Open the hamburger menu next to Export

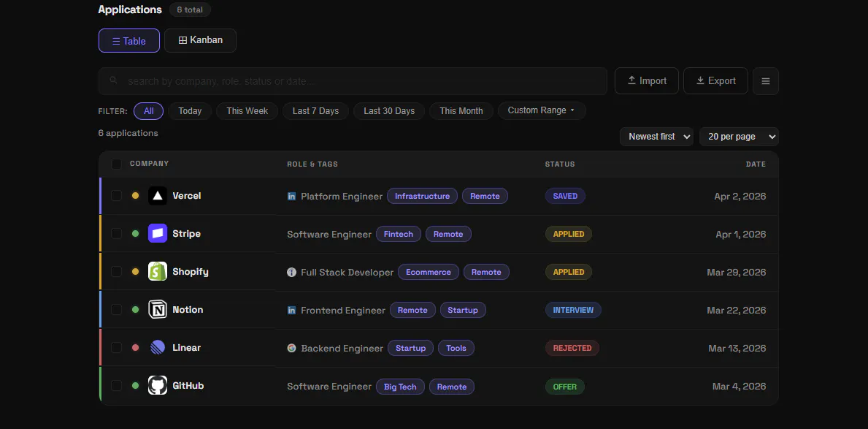766,81
